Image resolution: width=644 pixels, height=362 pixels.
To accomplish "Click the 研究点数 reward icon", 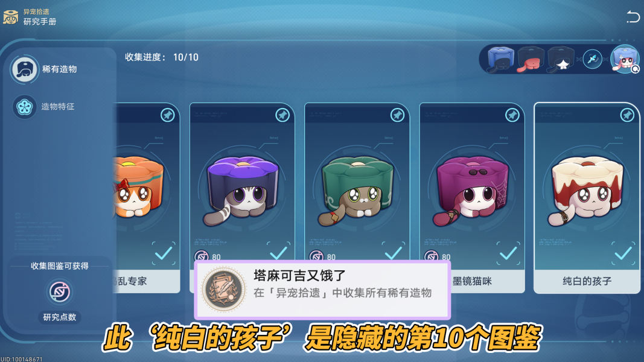I will [x=60, y=292].
